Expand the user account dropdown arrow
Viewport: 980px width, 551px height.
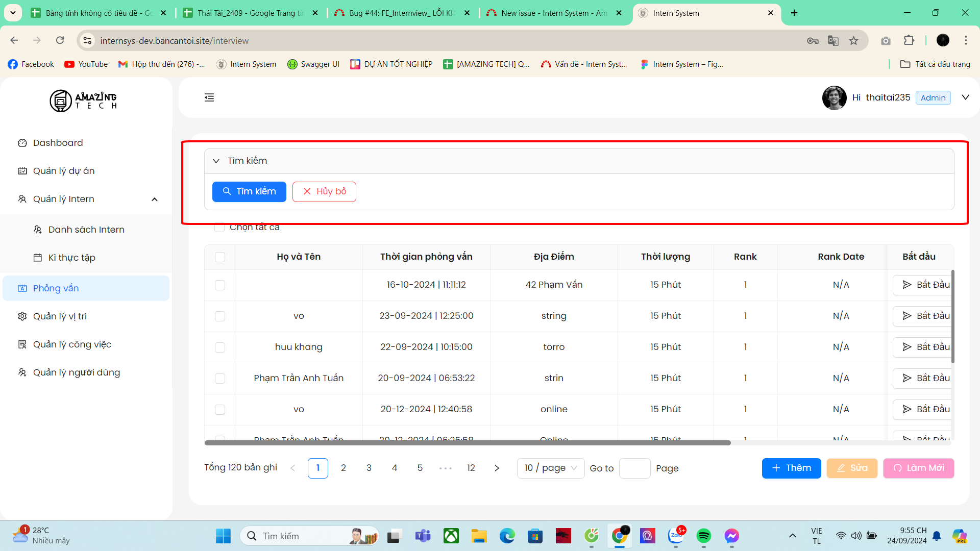click(965, 97)
